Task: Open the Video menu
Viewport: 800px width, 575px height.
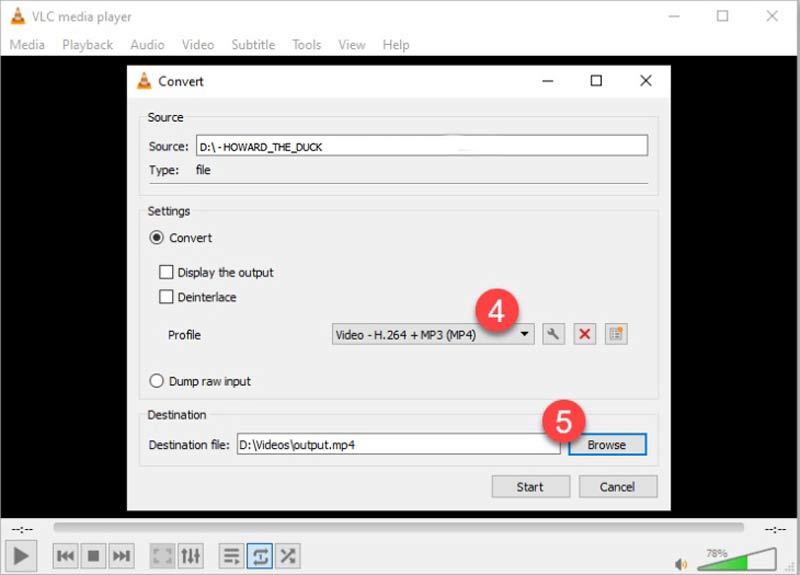Action: 198,45
